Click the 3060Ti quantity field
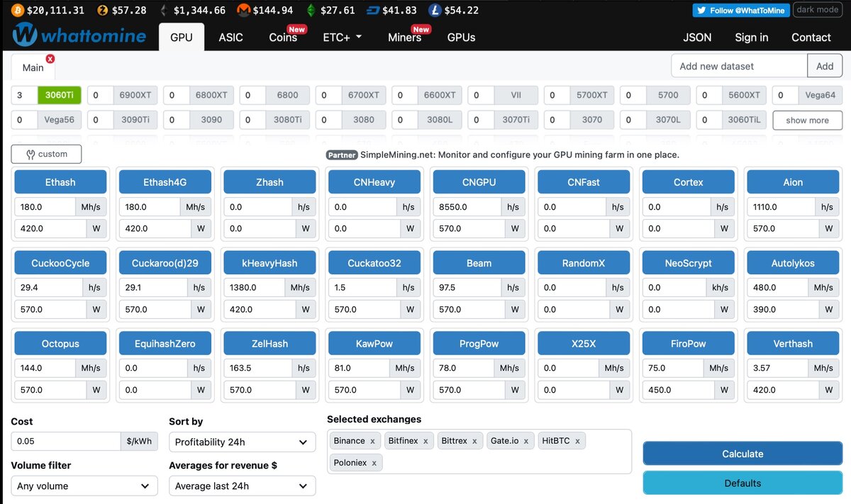 pos(24,95)
